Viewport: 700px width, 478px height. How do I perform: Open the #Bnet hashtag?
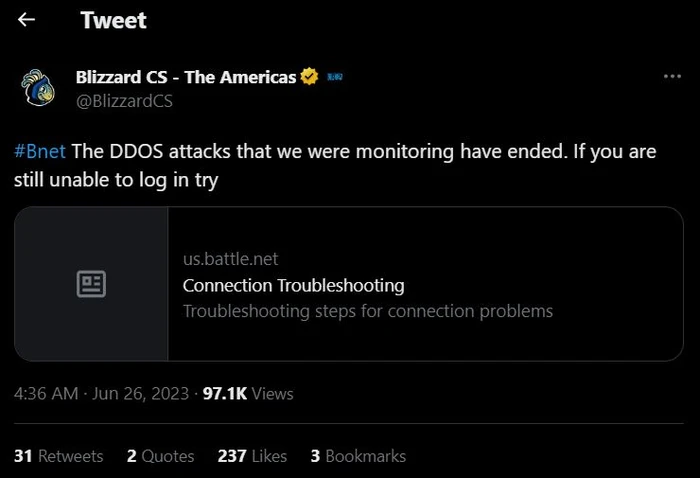(40, 150)
